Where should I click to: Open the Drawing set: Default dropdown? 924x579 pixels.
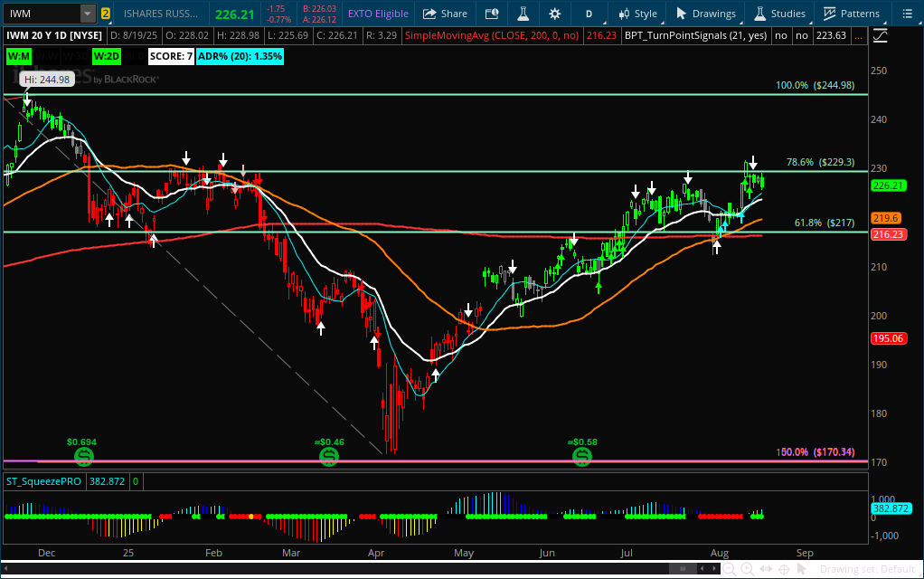click(x=870, y=569)
